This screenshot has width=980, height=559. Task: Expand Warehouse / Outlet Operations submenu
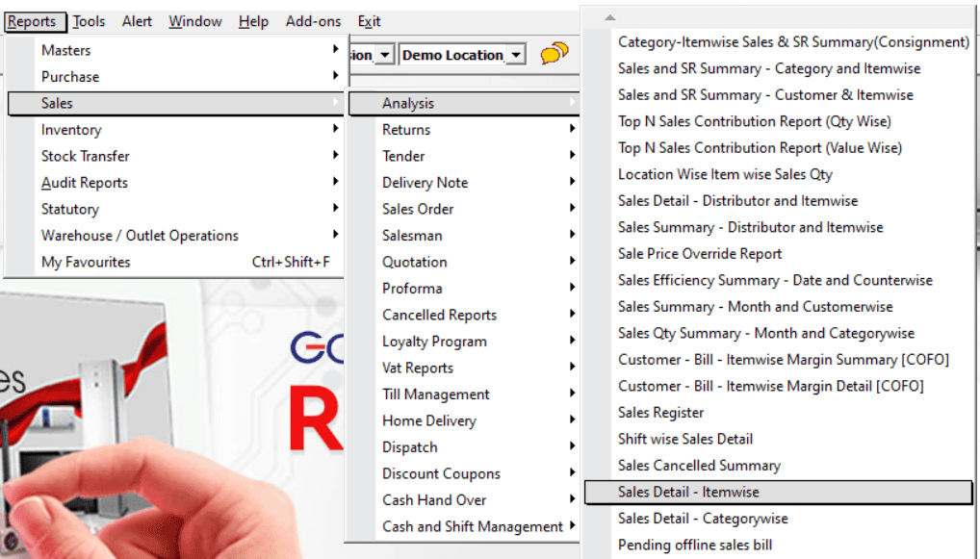pos(175,236)
